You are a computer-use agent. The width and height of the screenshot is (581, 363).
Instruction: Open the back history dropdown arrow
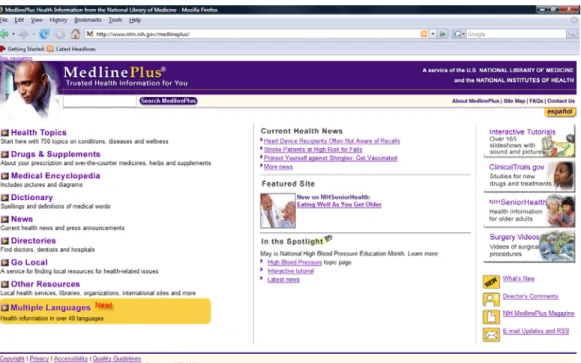click(13, 34)
